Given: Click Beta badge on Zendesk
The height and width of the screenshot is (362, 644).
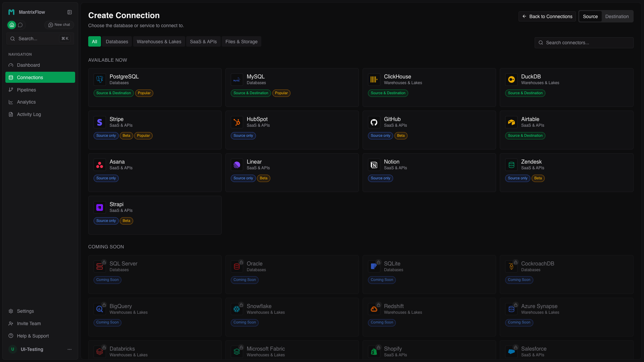Looking at the screenshot, I should [538, 178].
